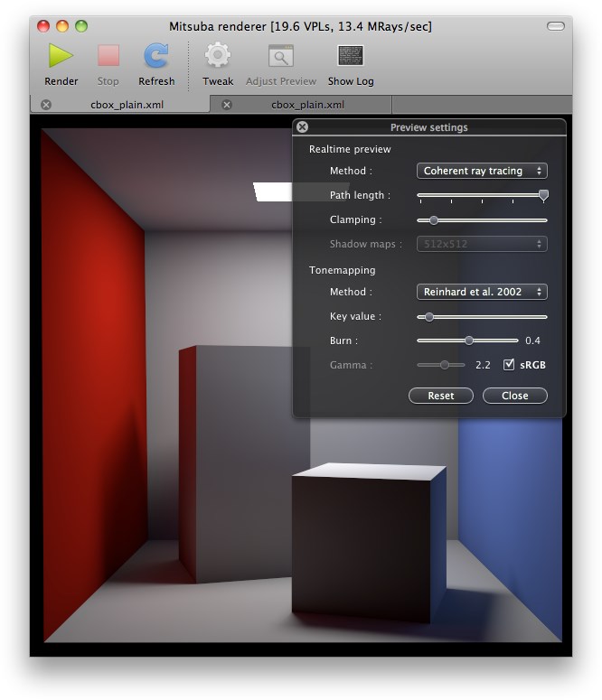Expand the Tonemapping Method dropdown

[482, 292]
